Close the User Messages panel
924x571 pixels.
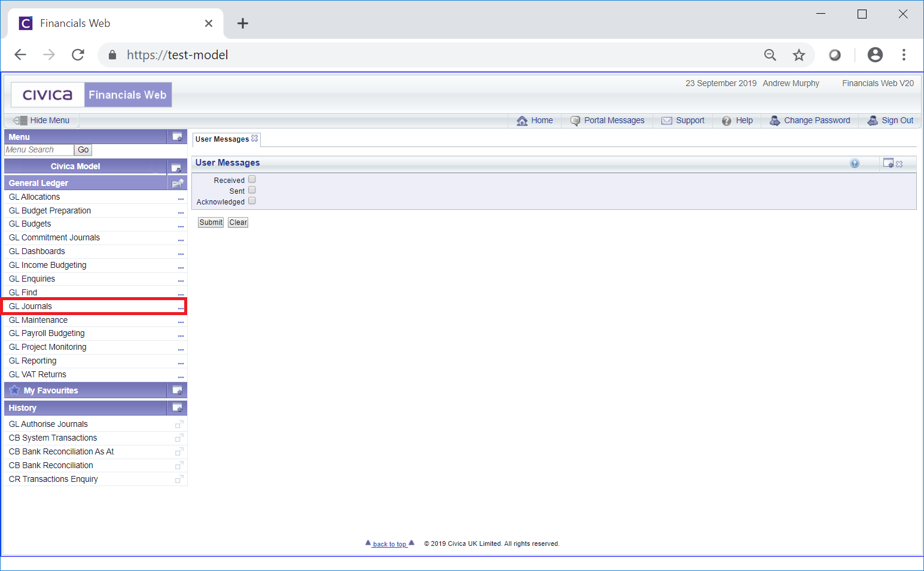click(899, 164)
